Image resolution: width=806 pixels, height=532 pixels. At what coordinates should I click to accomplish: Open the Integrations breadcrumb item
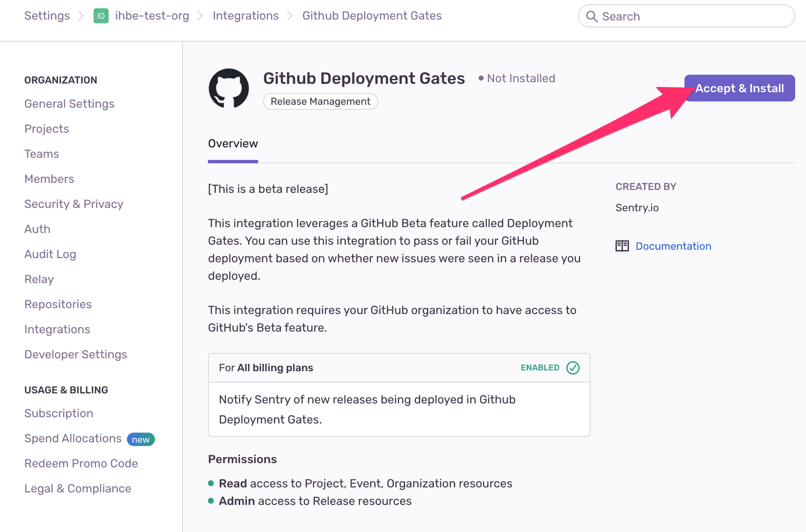pyautogui.click(x=246, y=16)
